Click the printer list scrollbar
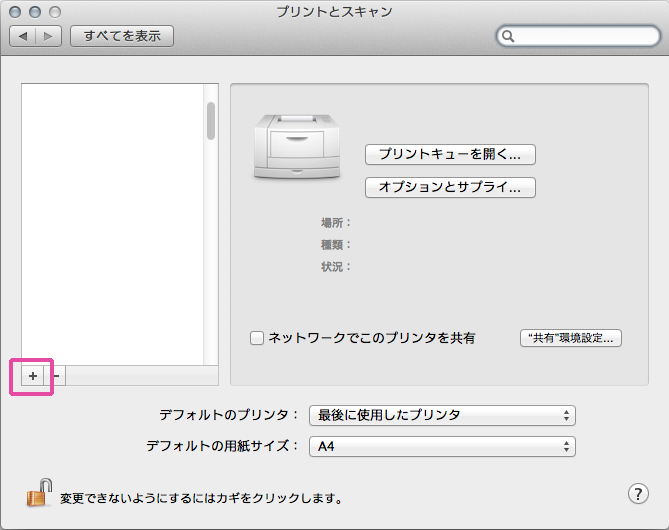Viewport: 669px width, 530px height. click(211, 121)
